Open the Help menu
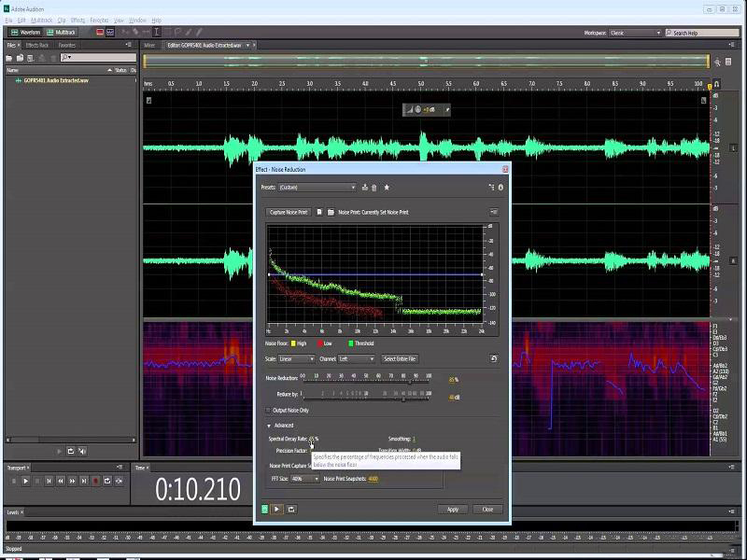The width and height of the screenshot is (747, 560). [x=156, y=21]
